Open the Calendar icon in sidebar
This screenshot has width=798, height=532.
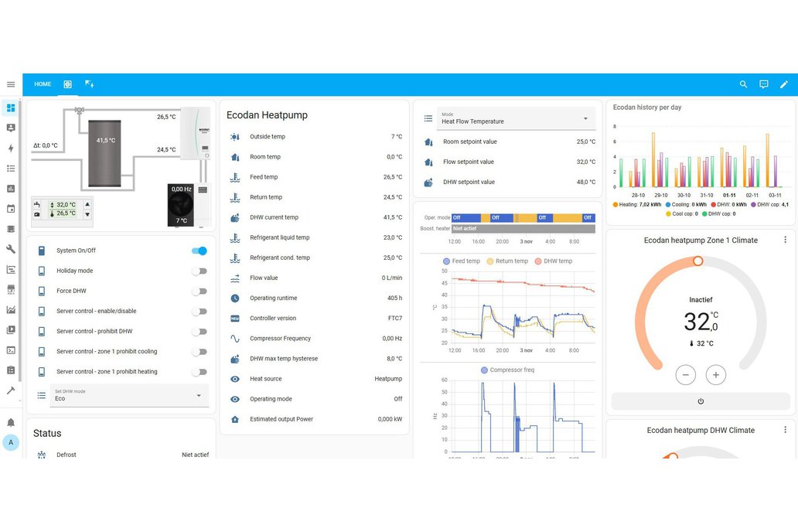coord(11,209)
